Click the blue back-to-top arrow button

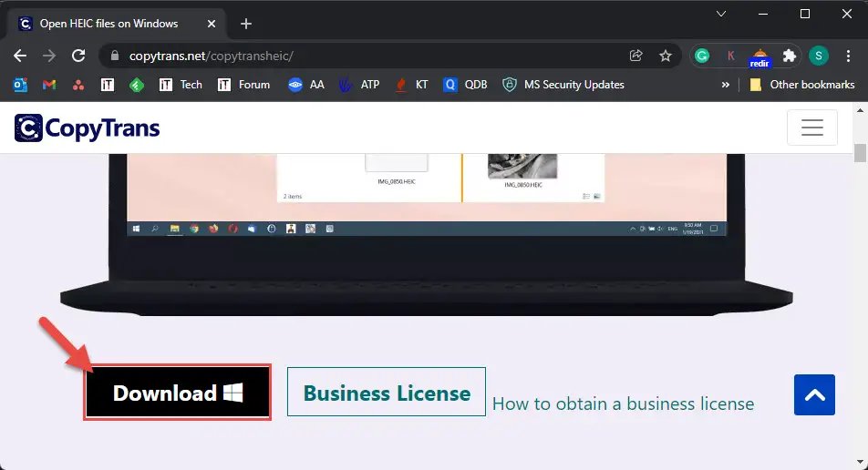814,394
